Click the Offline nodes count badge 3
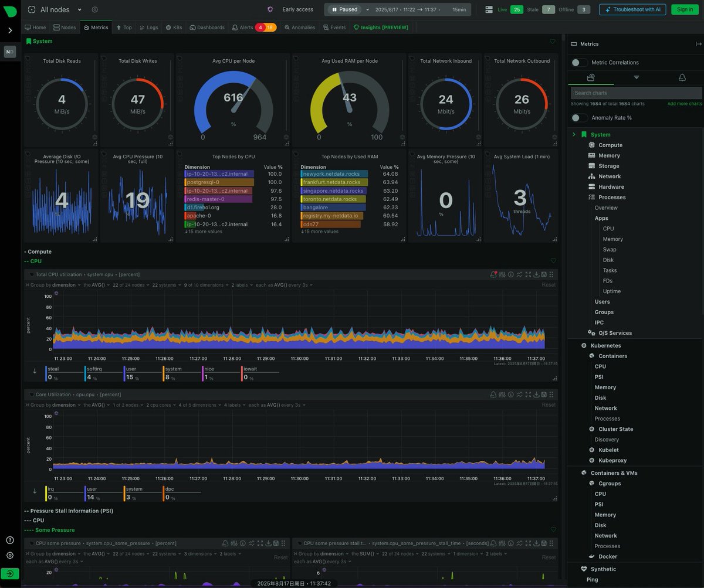Image resolution: width=704 pixels, height=588 pixels. [x=584, y=9]
